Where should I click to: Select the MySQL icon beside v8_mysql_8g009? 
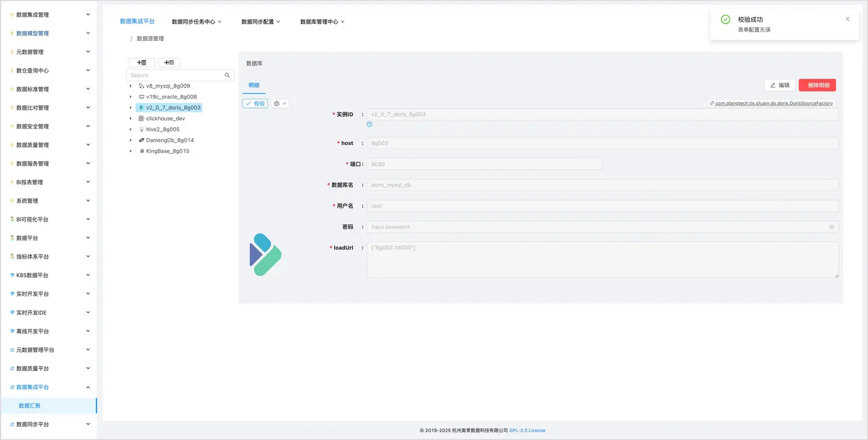(x=141, y=86)
